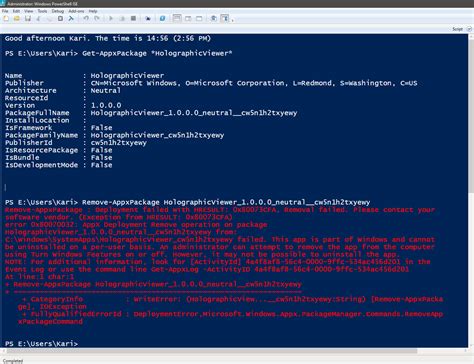Click the Clear console pane icon

71,18
